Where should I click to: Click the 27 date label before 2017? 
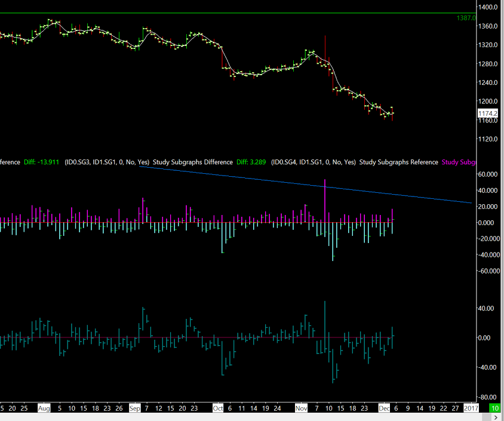point(455,408)
